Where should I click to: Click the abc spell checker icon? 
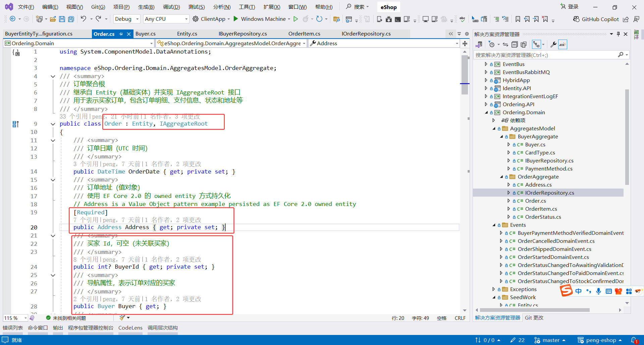pos(463,19)
